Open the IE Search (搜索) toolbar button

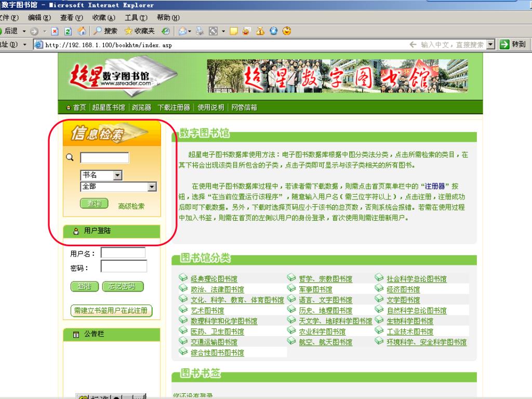click(x=106, y=31)
